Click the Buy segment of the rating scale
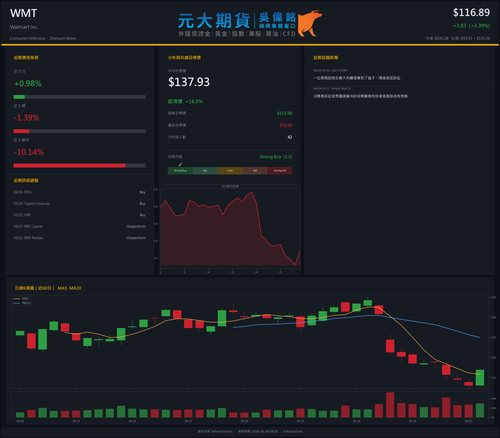The width and height of the screenshot is (500, 438). tap(205, 171)
